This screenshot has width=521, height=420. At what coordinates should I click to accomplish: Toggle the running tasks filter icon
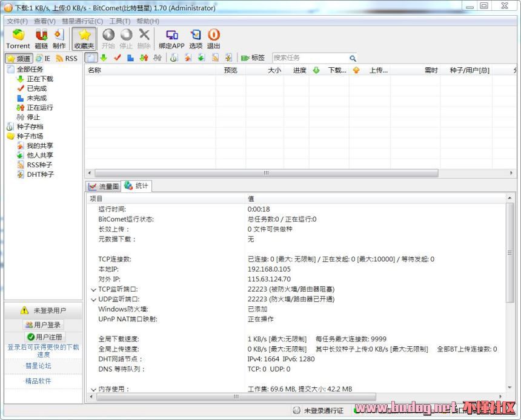[x=144, y=57]
